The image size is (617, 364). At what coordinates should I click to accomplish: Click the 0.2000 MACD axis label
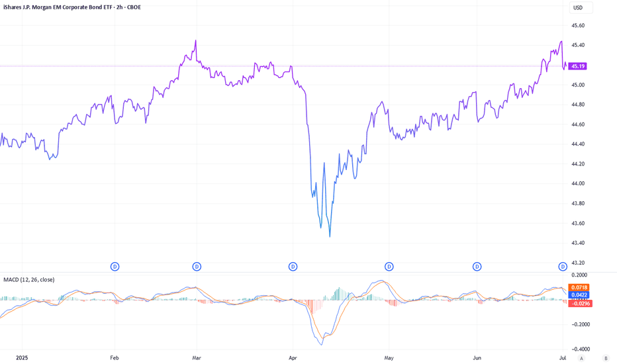point(579,275)
